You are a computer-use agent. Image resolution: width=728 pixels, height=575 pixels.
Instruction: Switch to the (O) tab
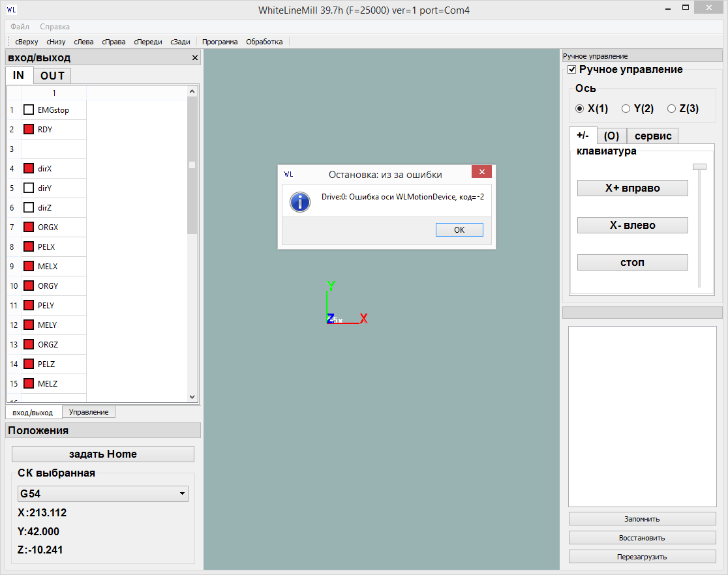[611, 136]
